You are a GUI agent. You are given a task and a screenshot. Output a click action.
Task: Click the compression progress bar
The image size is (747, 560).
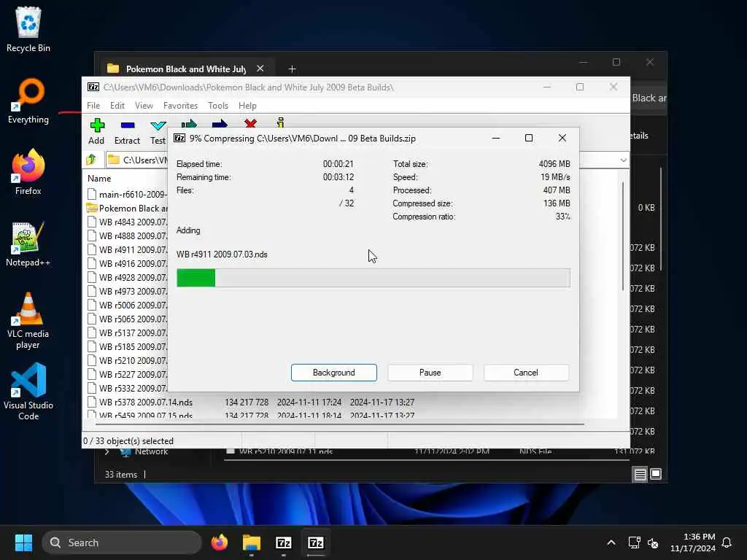[373, 278]
